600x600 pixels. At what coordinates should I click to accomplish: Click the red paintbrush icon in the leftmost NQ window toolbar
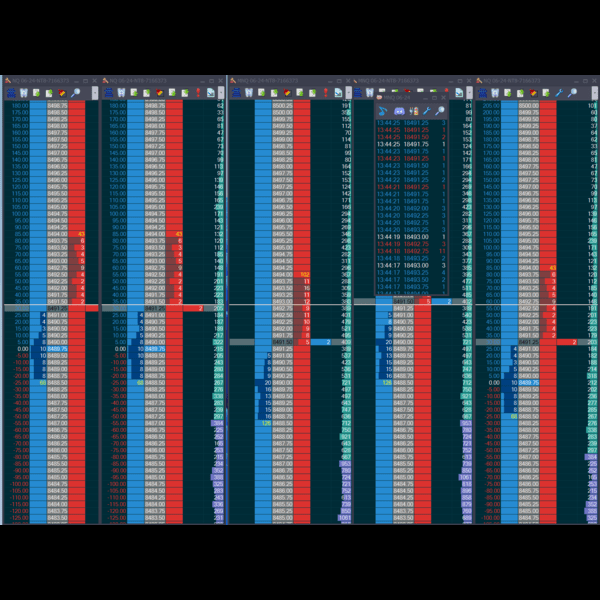coord(62,93)
